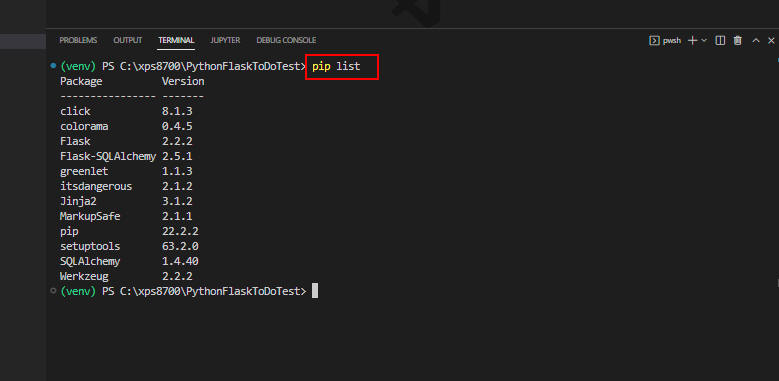Click the 'itsdangerous' package name

[x=96, y=186]
